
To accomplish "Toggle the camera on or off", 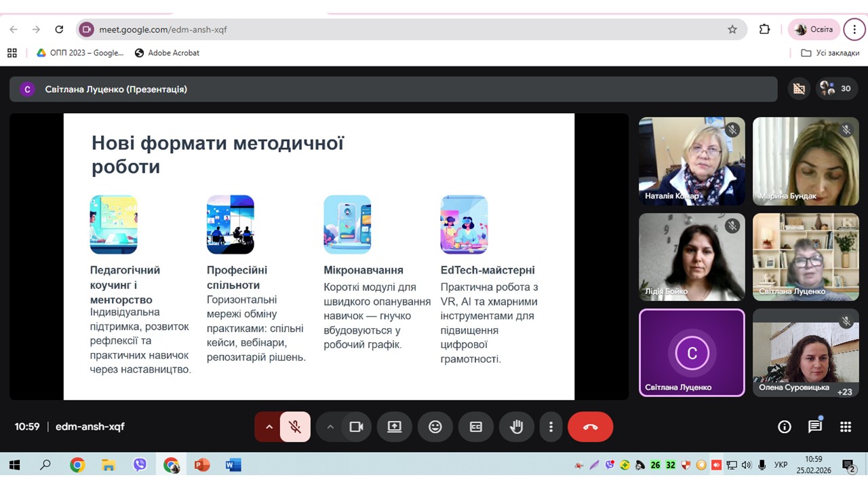I will pos(356,427).
